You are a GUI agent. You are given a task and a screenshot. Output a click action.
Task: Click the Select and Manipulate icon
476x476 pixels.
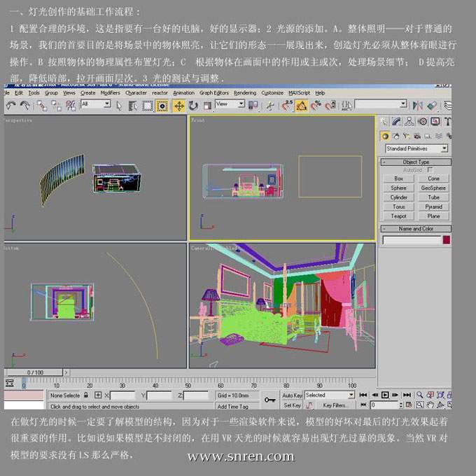click(x=269, y=106)
